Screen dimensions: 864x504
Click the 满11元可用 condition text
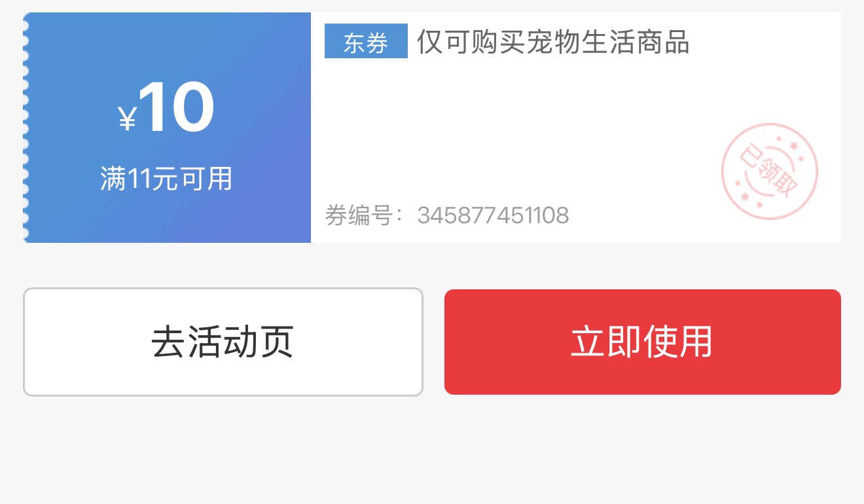click(166, 179)
